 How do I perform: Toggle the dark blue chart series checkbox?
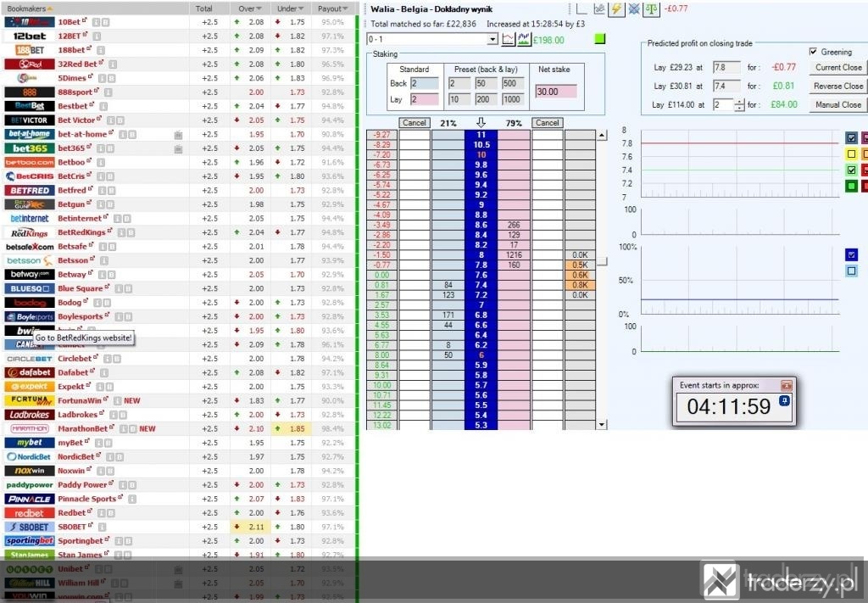pyautogui.click(x=851, y=137)
